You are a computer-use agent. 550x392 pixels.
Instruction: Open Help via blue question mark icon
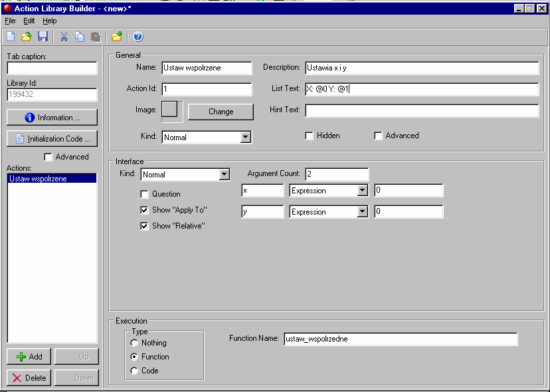click(x=138, y=37)
